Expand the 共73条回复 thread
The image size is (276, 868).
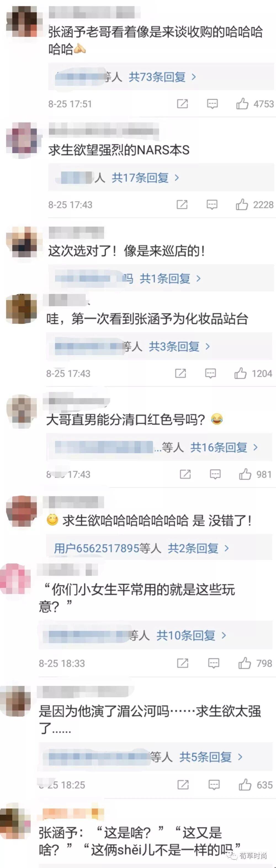(x=162, y=77)
